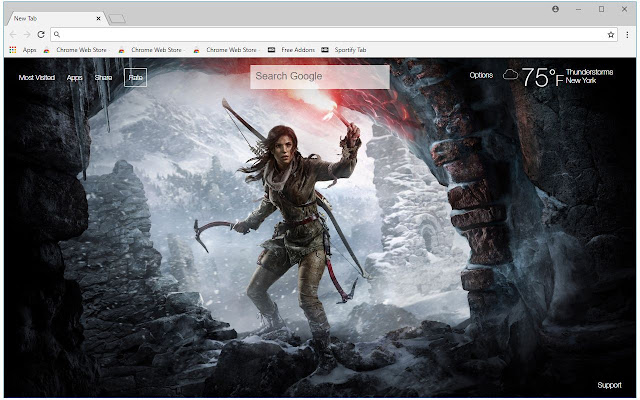640x400 pixels.
Task: Open the Chrome profile account icon
Action: [x=555, y=9]
